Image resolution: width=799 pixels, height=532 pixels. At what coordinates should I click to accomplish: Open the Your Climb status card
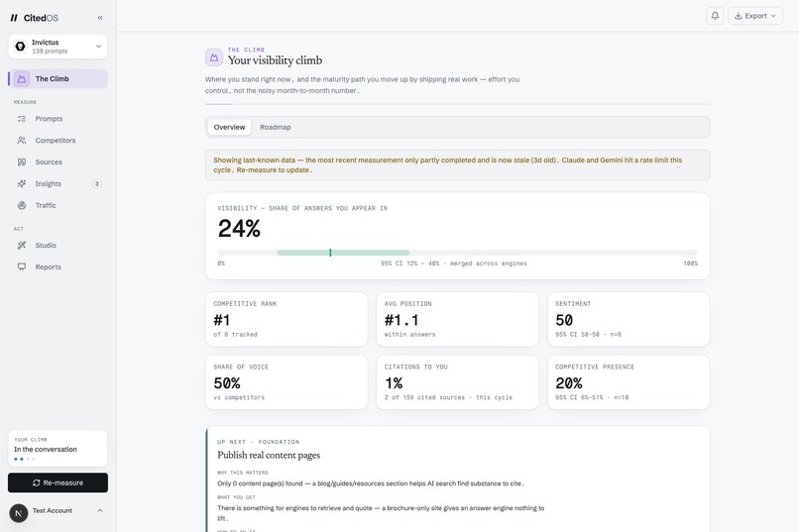coord(58,449)
